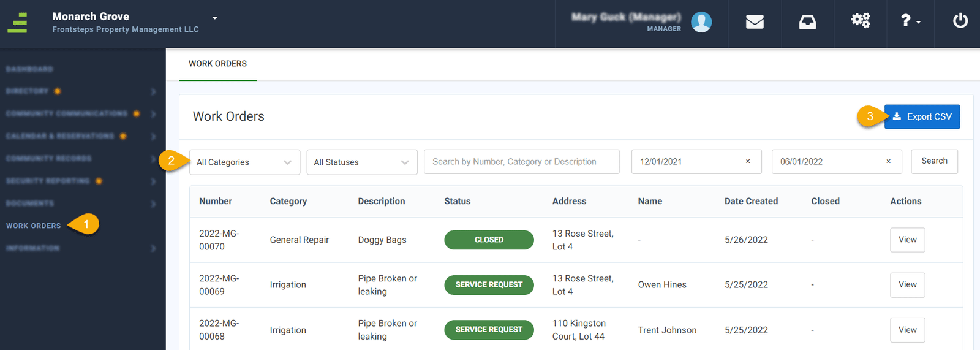Click the 06/01/2022 end date field

(x=837, y=162)
